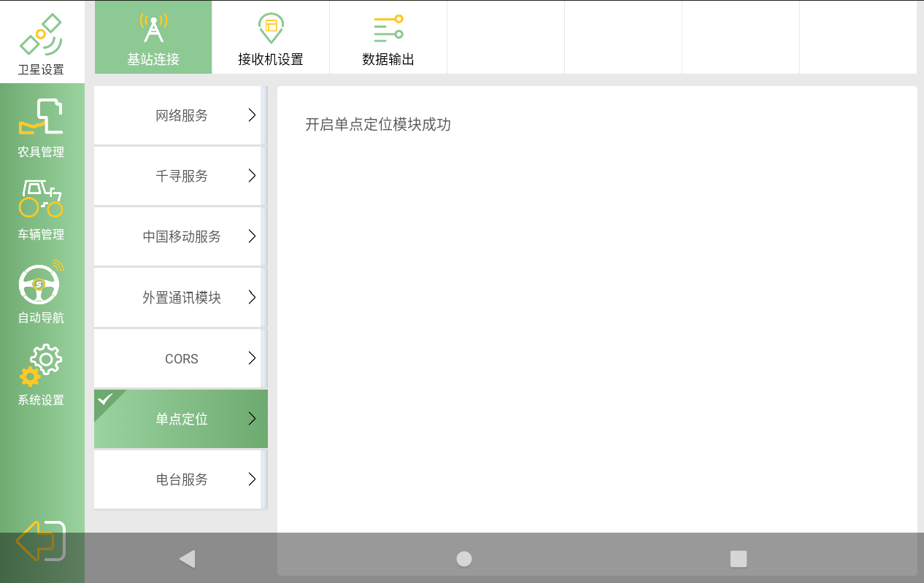The height and width of the screenshot is (583, 924).
Task: Open the 数据输出 tab
Action: click(388, 38)
